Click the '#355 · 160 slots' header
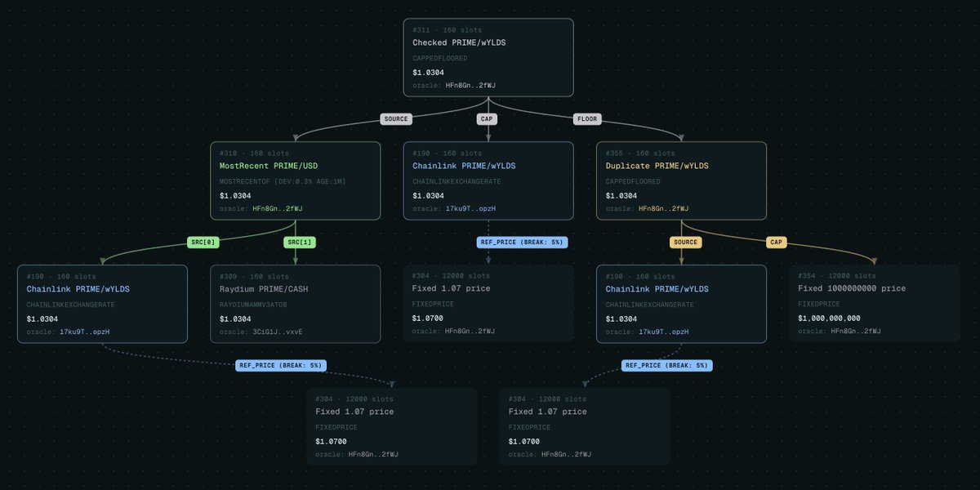Screen dimensions: 980x490 640,154
